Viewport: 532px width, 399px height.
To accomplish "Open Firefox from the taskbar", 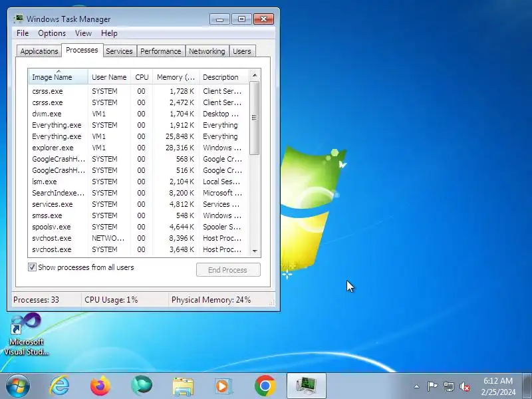I will [100, 386].
